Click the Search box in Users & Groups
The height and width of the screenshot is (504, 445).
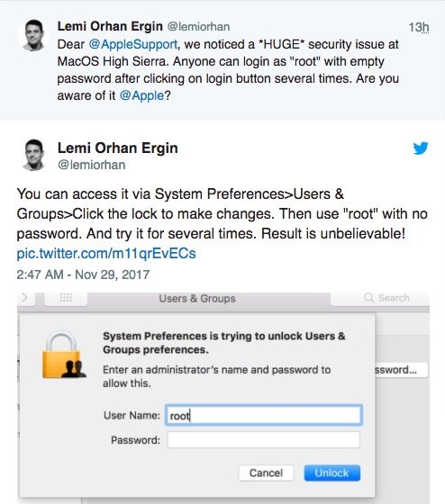point(380,298)
